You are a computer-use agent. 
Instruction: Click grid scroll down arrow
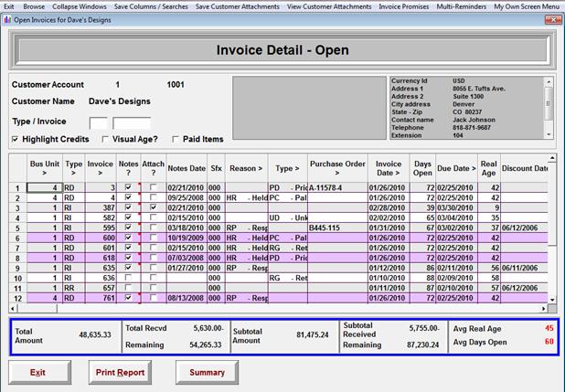click(x=552, y=300)
